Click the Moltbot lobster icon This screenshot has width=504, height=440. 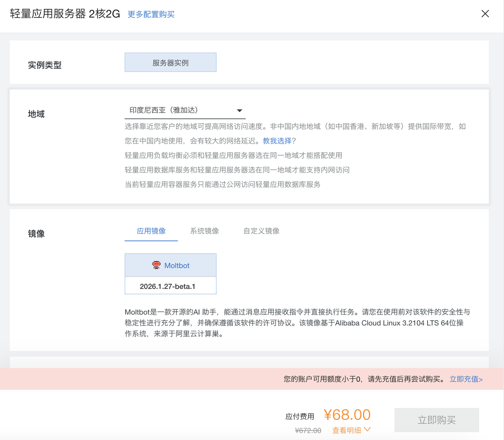click(x=156, y=265)
